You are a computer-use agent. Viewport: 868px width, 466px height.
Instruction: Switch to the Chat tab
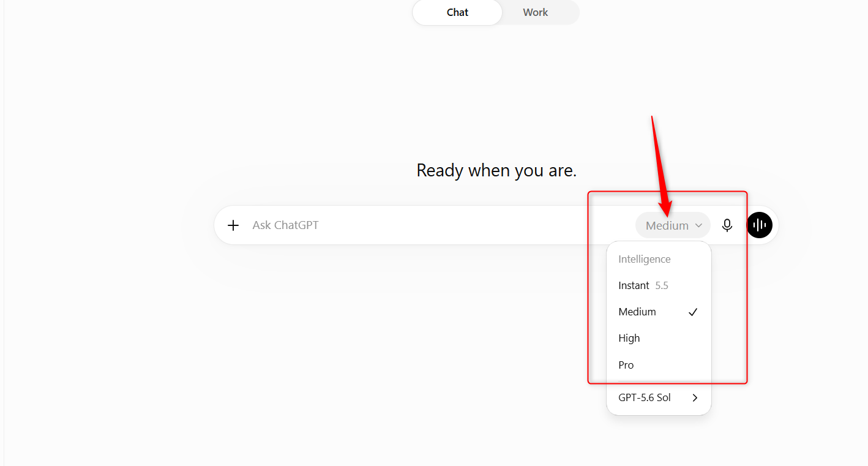click(x=457, y=12)
